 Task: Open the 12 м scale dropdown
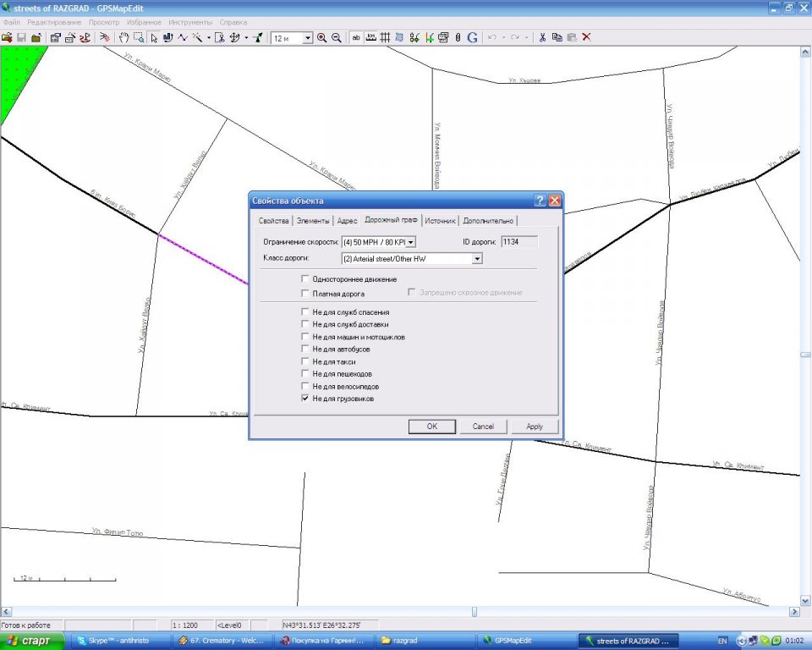click(308, 37)
